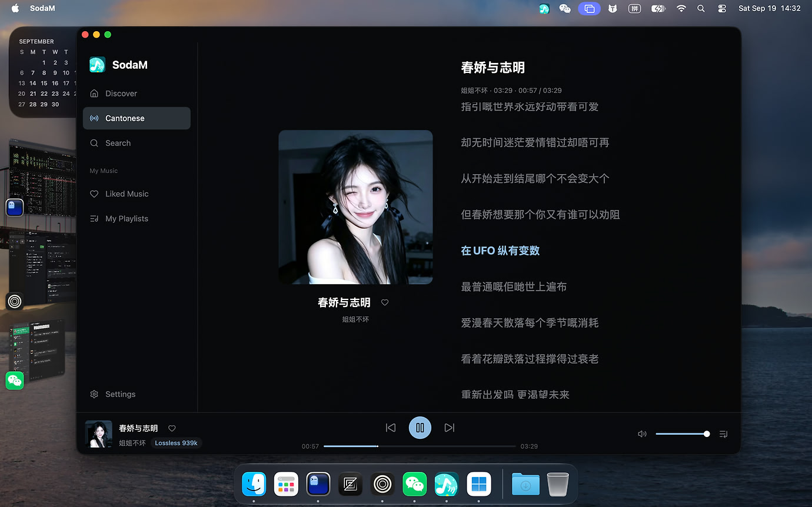Jump to lyric line 最普通嘅佢哋世上遍布
The width and height of the screenshot is (812, 507).
coord(514,287)
